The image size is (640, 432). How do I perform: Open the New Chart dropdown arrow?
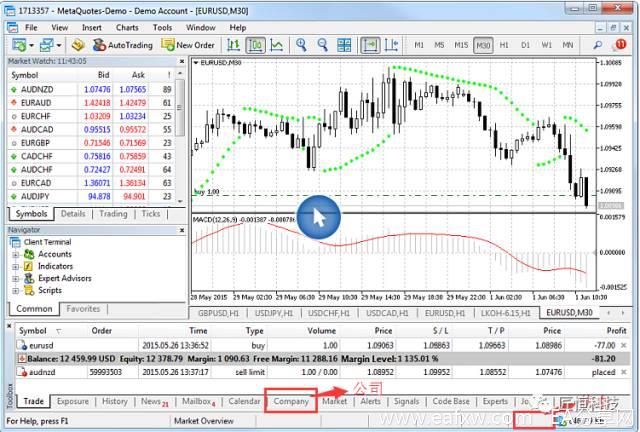31,45
